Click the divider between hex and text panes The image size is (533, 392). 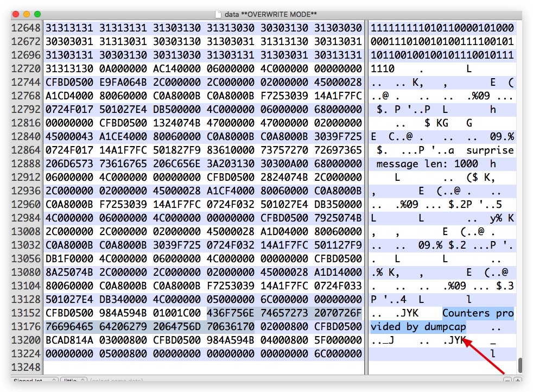pyautogui.click(x=366, y=197)
